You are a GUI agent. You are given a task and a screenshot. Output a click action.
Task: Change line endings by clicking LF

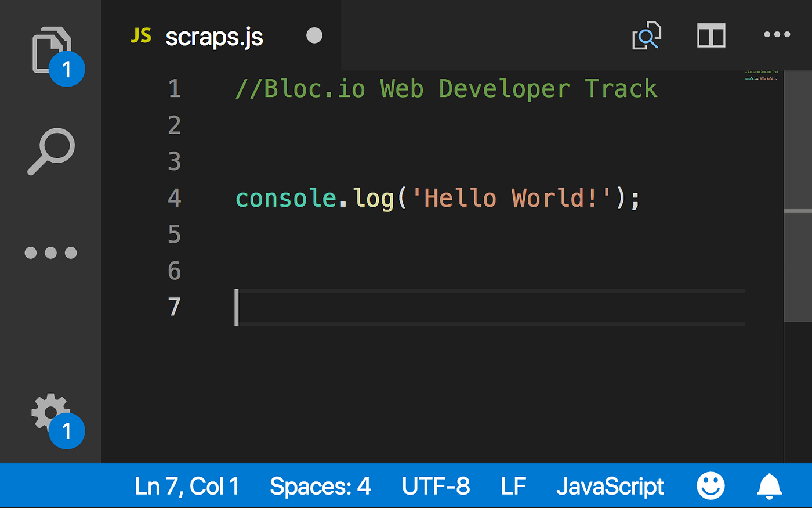(513, 486)
